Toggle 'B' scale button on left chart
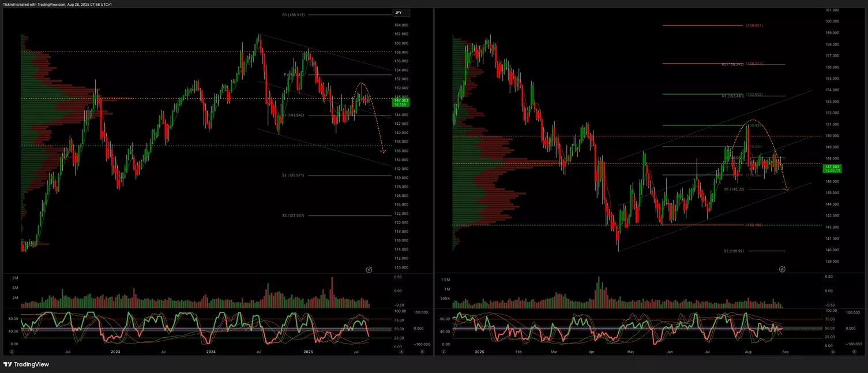This screenshot has width=868, height=373. pos(422,351)
